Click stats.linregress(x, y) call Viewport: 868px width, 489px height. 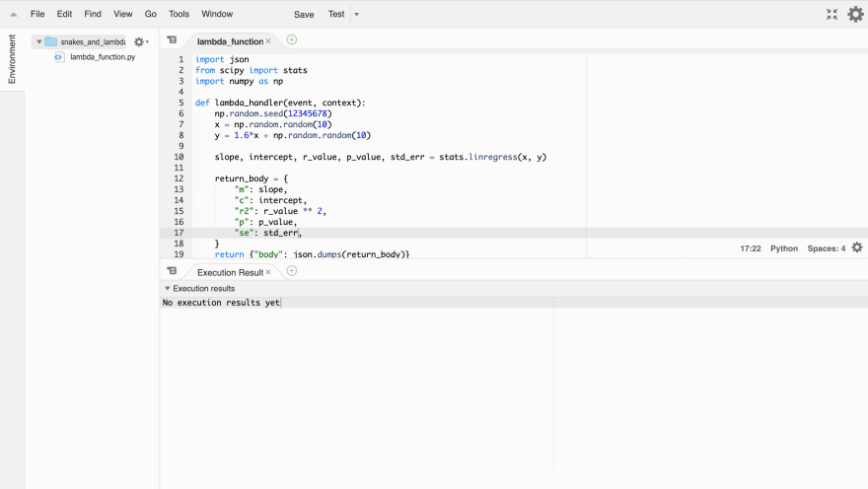[492, 157]
